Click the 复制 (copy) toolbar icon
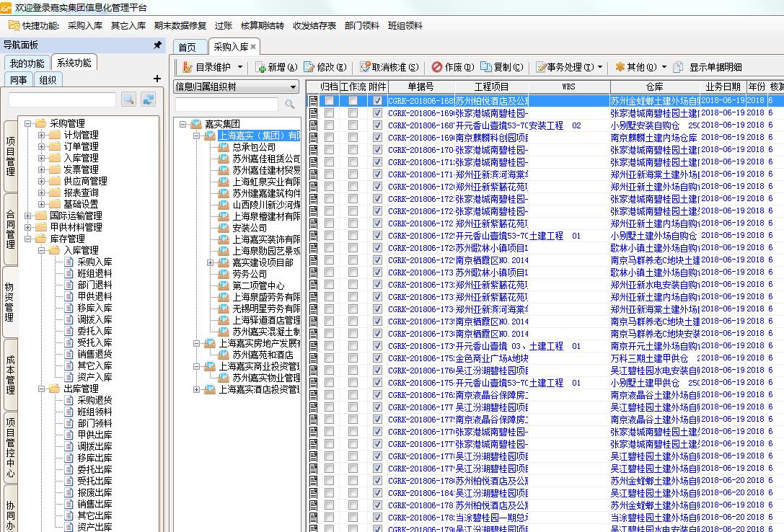This screenshot has height=532, width=784. pyautogui.click(x=486, y=67)
